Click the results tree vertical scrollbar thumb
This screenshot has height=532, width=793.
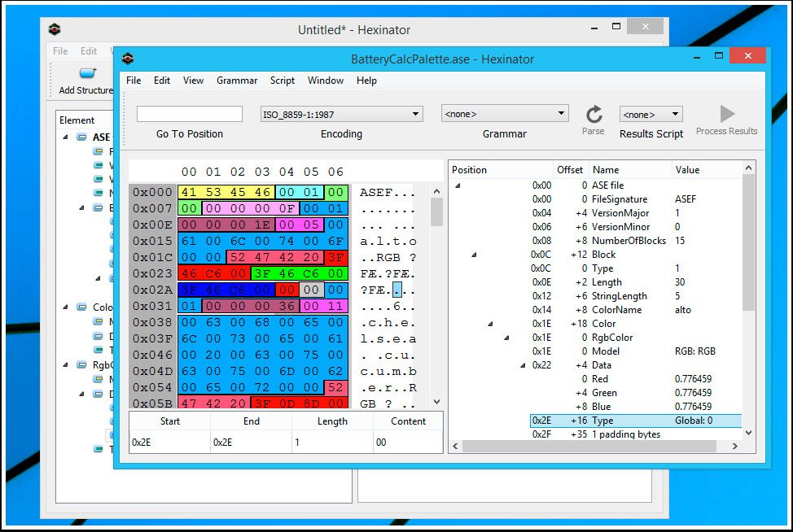(748, 242)
